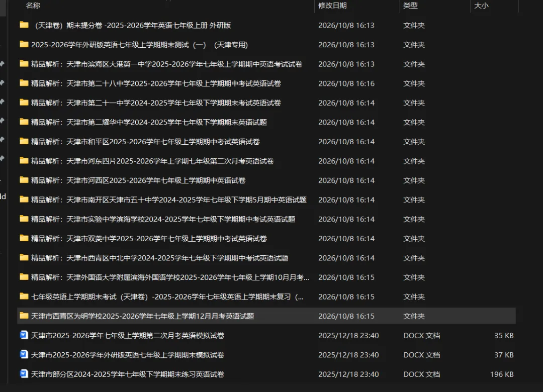Click Word icon of 天津市部分区2024-2025学年七年级下学期期末练习英语试卷
This screenshot has height=392, width=543.
pos(24,373)
